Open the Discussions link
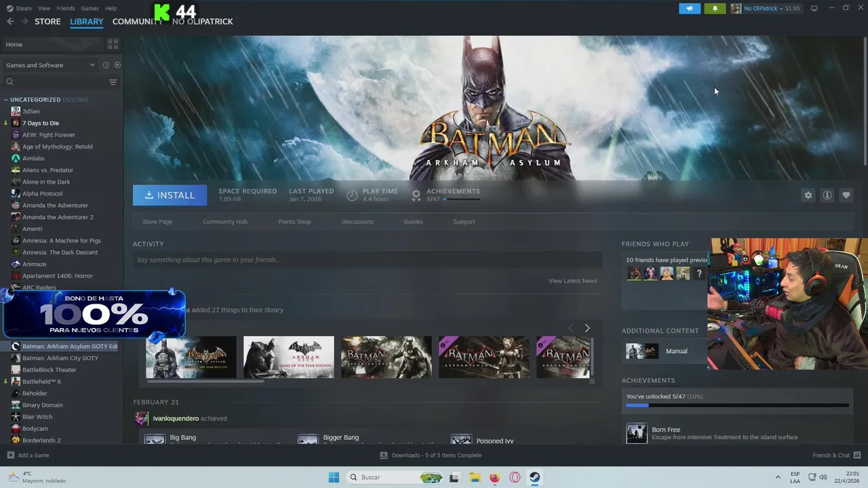Viewport: 868px width, 488px height. 357,222
